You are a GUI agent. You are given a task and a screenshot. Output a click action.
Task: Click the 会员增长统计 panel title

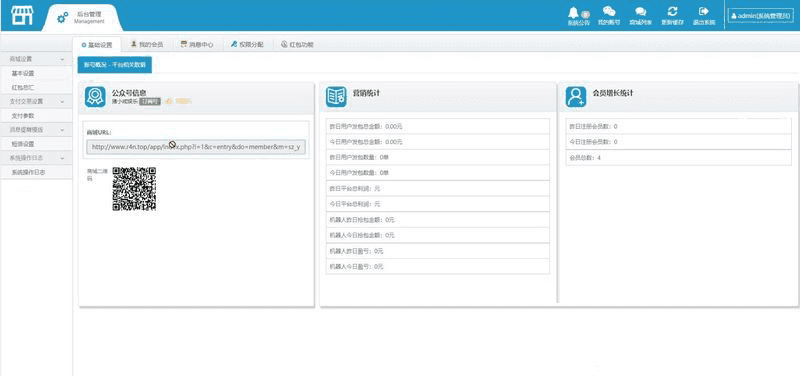613,93
